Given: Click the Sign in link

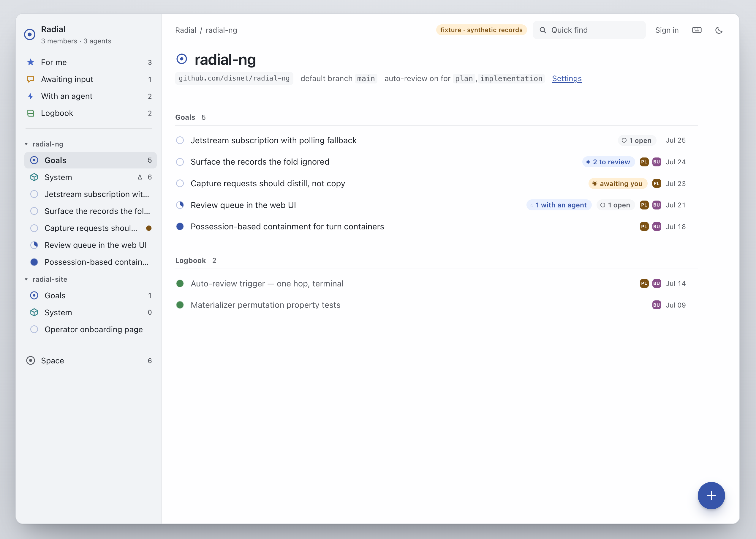Looking at the screenshot, I should coord(666,30).
